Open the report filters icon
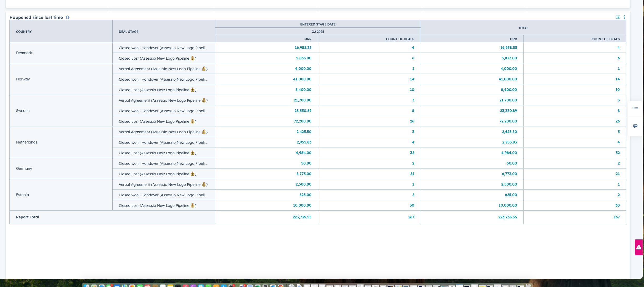This screenshot has width=644, height=287. 618,17
